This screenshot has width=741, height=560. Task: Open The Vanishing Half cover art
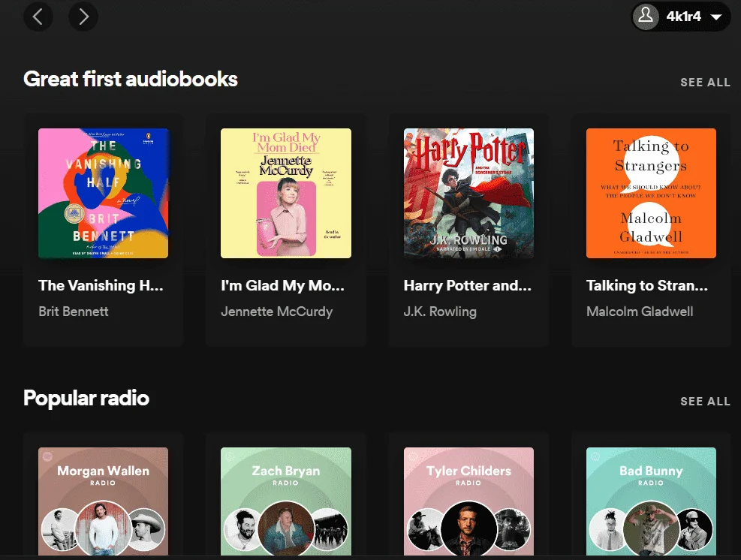[103, 193]
